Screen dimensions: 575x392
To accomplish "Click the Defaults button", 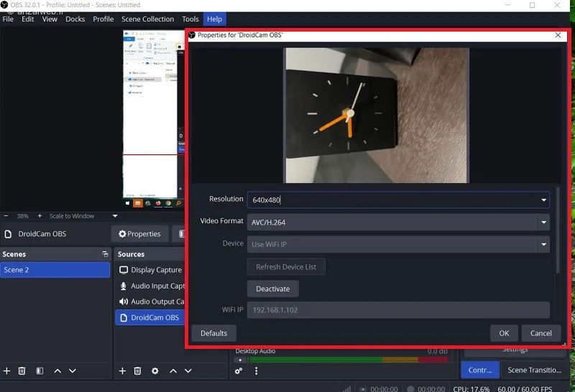I will pos(213,333).
